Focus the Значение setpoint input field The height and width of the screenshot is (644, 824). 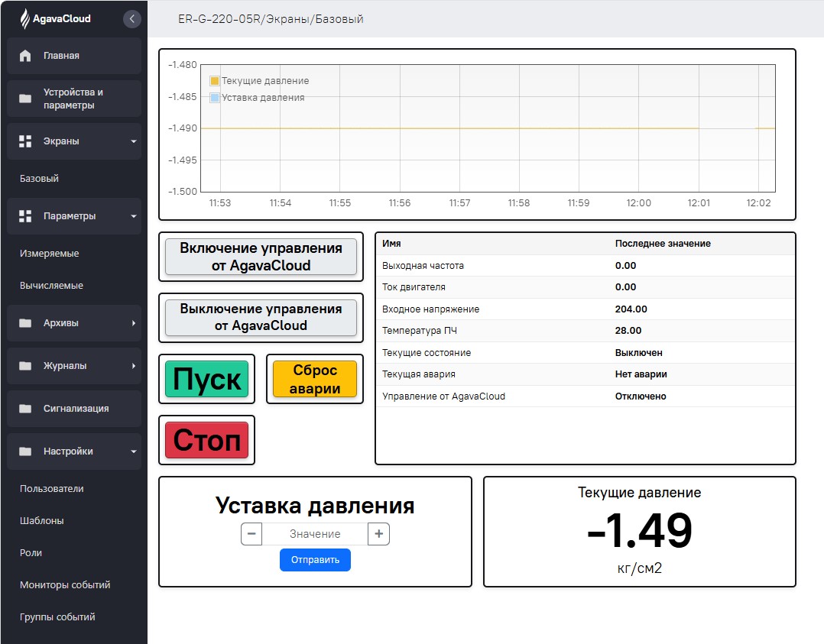[x=315, y=534]
